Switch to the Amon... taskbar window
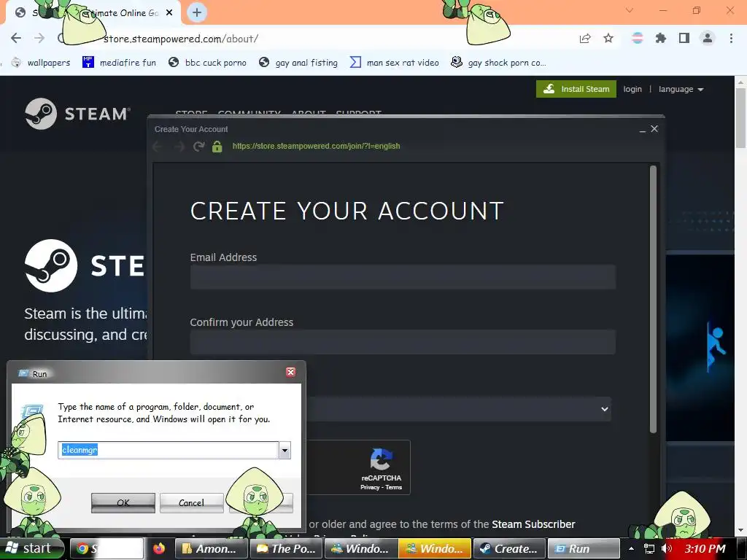747x560 pixels. (x=211, y=548)
